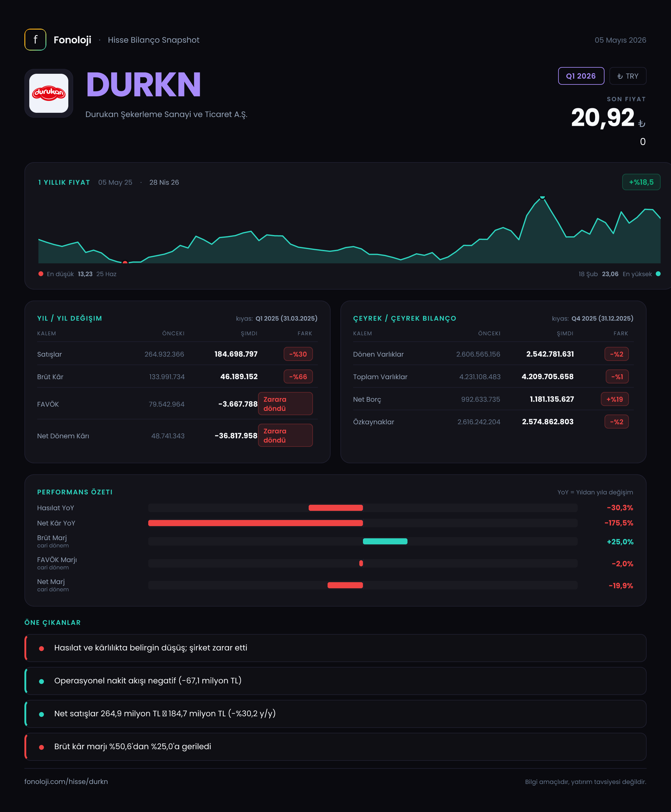Image resolution: width=671 pixels, height=812 pixels.
Task: Click the Net Kâr YoY red bar
Action: point(256,523)
